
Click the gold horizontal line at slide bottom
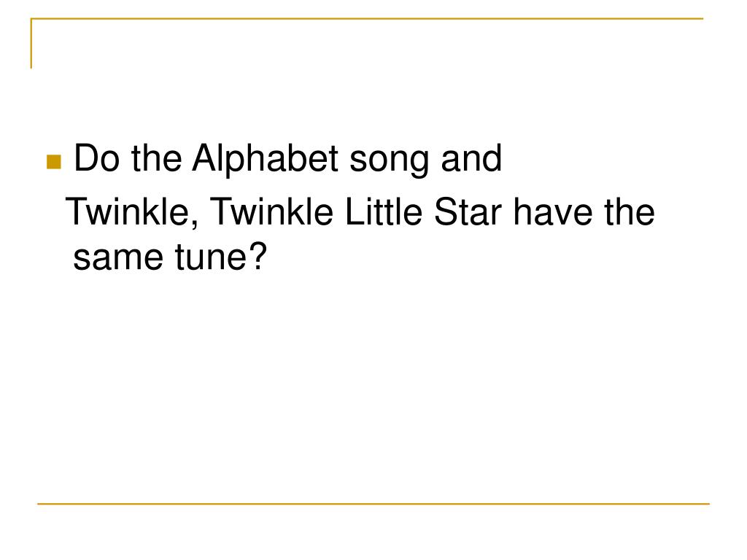(x=373, y=503)
